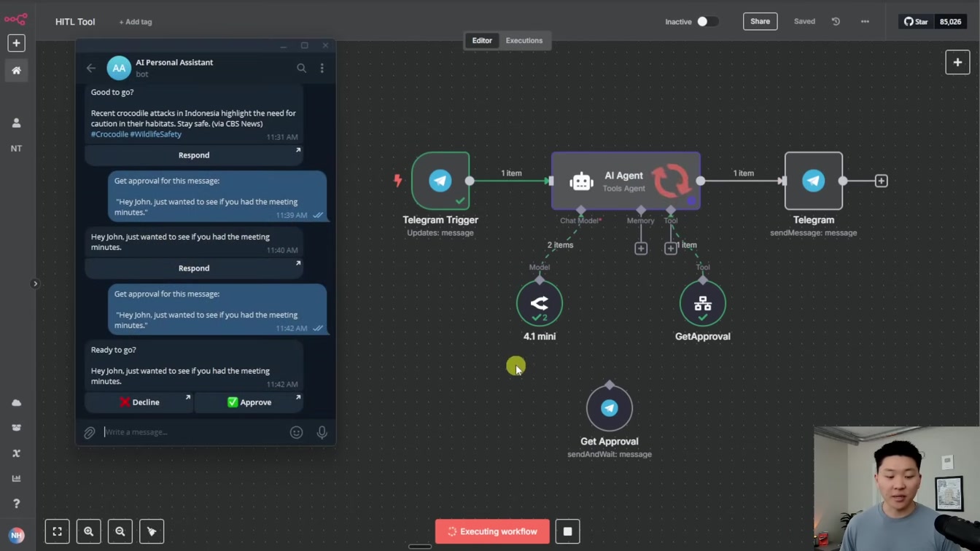
Task: Click the #Crocodile hashtag link
Action: [109, 134]
